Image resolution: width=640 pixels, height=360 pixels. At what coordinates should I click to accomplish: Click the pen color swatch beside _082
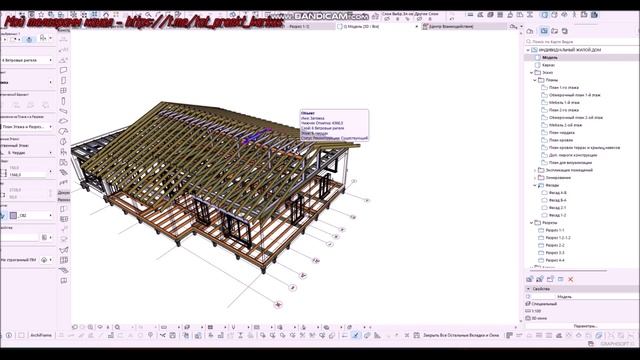click(x=13, y=215)
